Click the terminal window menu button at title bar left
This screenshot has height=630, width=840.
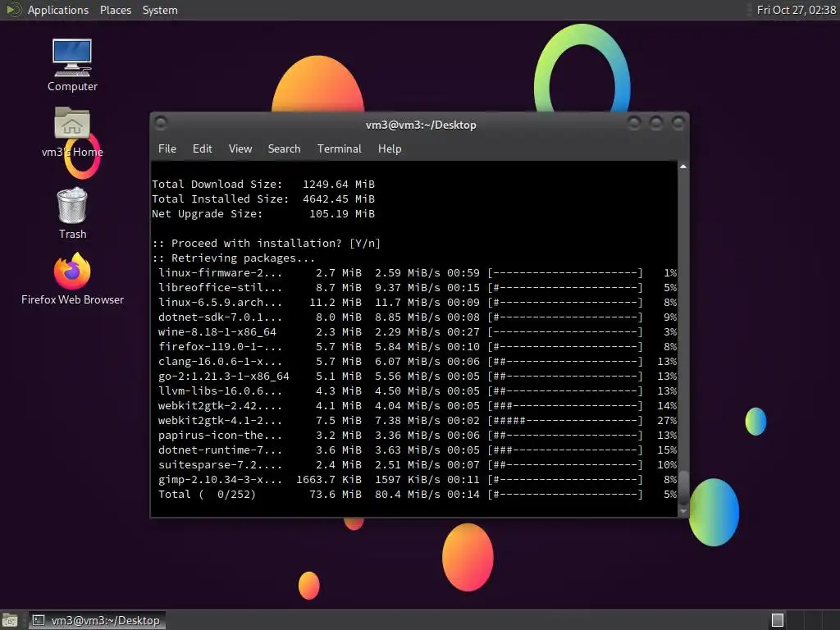161,123
